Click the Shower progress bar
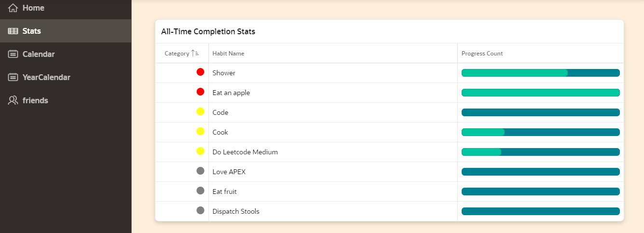 point(540,73)
